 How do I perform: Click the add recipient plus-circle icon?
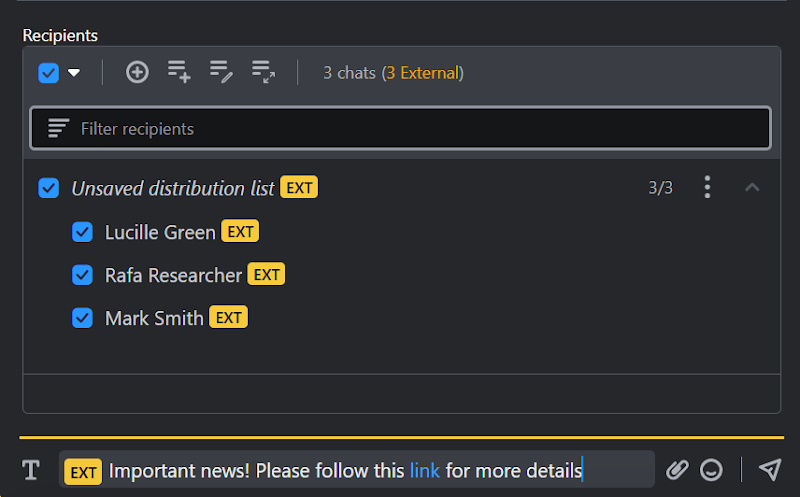tap(137, 72)
